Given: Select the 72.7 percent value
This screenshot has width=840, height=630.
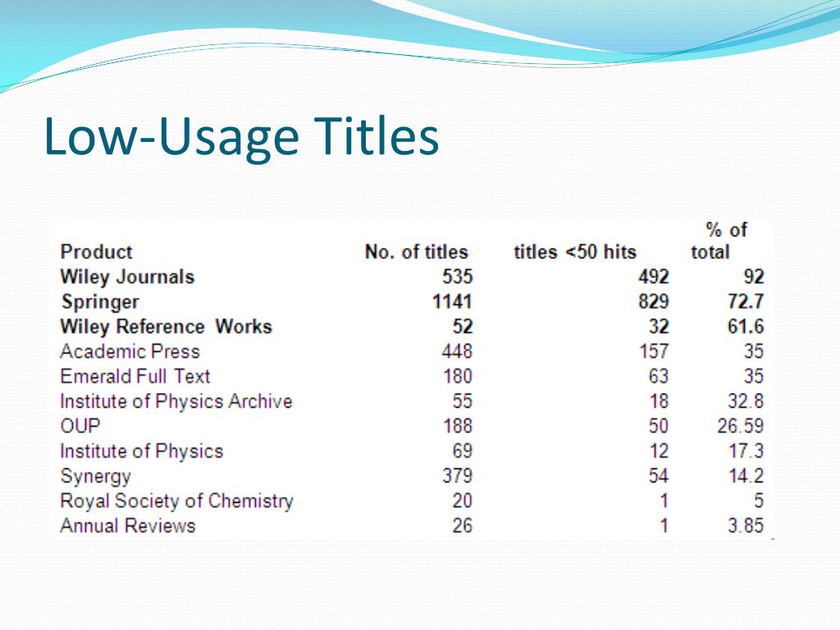Looking at the screenshot, I should [746, 302].
